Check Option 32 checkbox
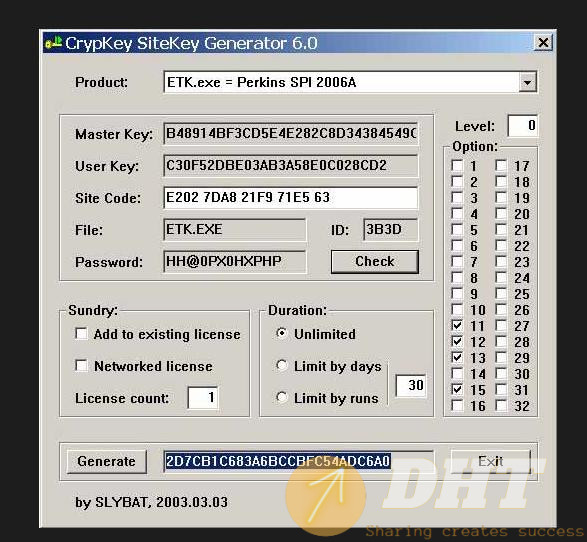 coord(501,405)
